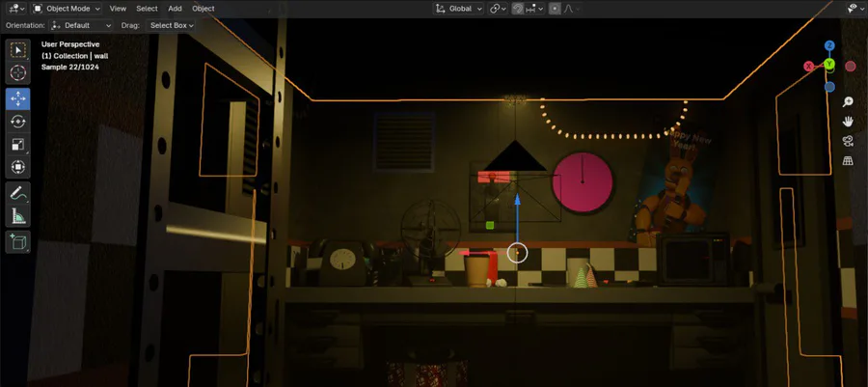Pick the Scale tool

pos(18,145)
